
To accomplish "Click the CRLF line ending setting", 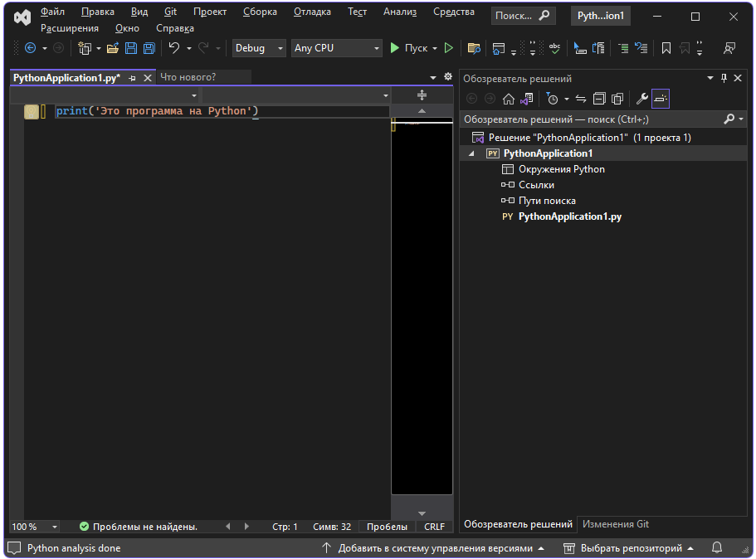I will pyautogui.click(x=434, y=527).
